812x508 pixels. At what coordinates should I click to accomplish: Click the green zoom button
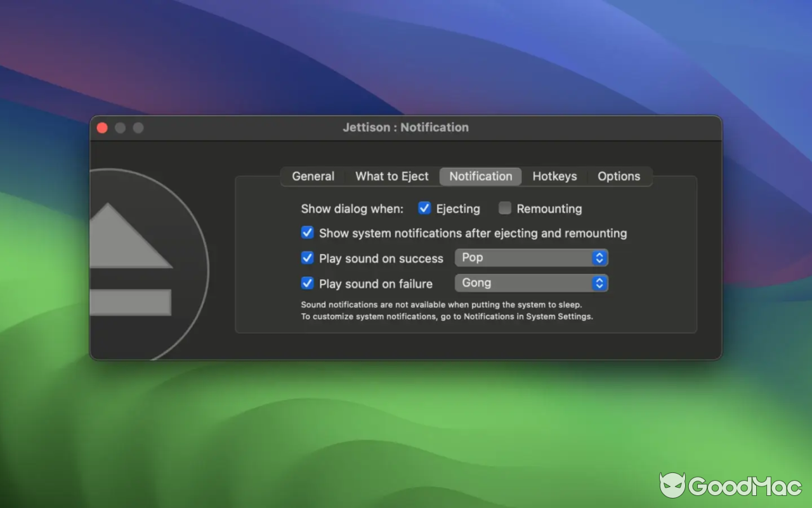138,127
